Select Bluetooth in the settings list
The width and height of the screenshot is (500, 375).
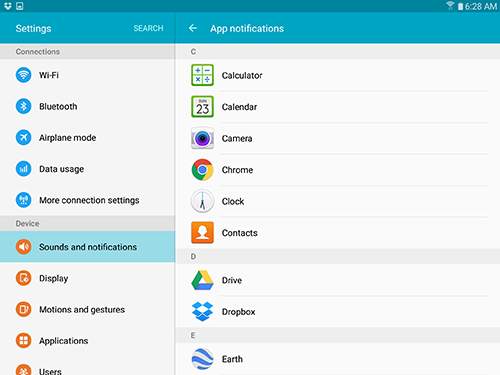[87, 106]
